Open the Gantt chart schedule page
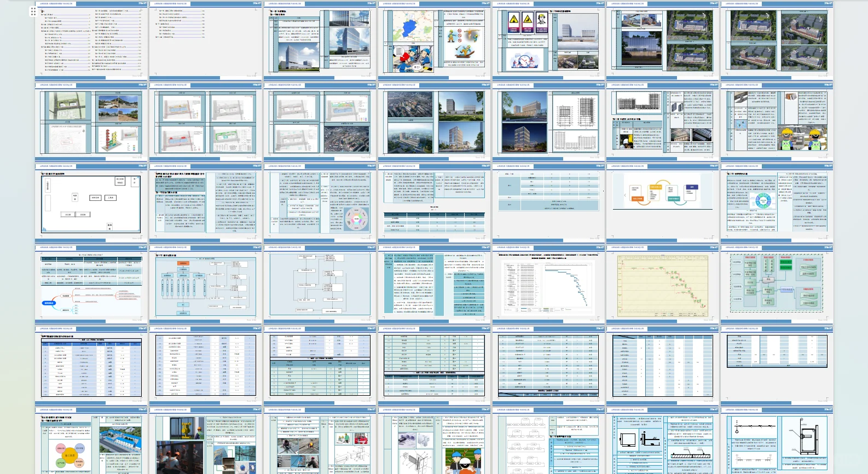 point(548,284)
